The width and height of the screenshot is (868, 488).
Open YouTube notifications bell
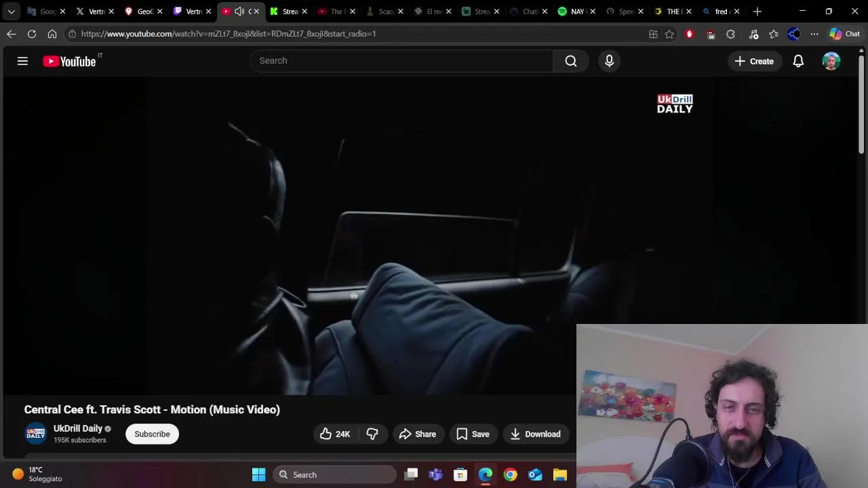click(x=798, y=61)
